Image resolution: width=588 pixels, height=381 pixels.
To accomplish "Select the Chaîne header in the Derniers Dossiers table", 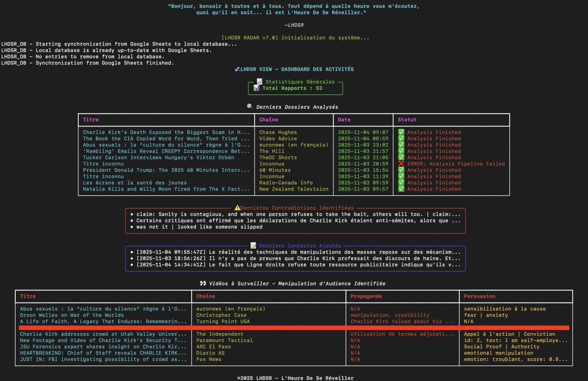I will pyautogui.click(x=269, y=120).
